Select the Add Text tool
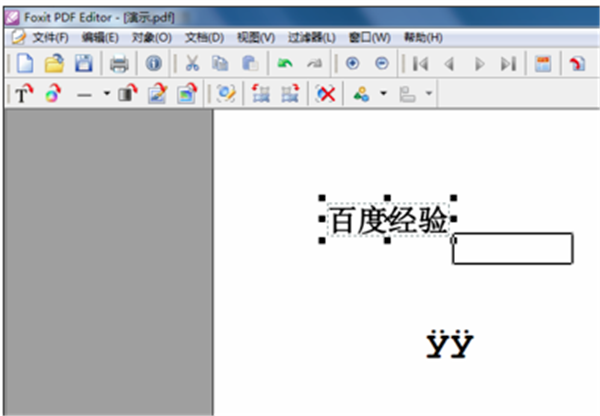600x416 pixels. (x=24, y=94)
